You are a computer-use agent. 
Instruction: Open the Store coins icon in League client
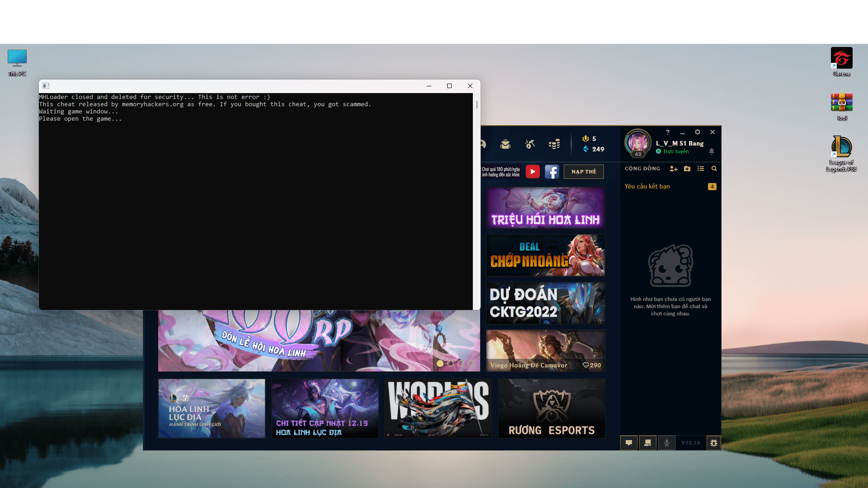[554, 144]
